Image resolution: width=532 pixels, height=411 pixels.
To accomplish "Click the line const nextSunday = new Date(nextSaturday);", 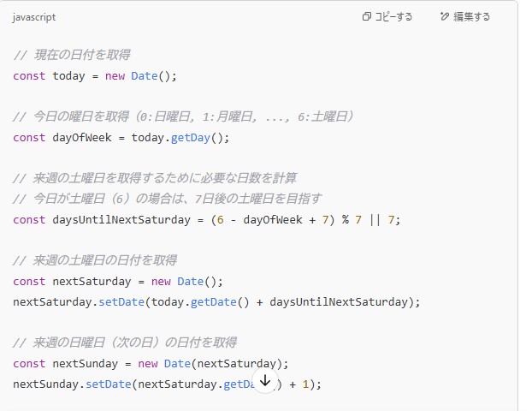I will [x=151, y=364].
